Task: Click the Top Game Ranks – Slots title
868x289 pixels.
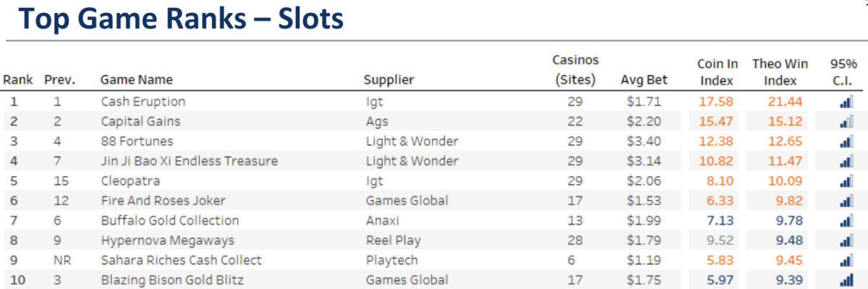Action: [x=179, y=20]
